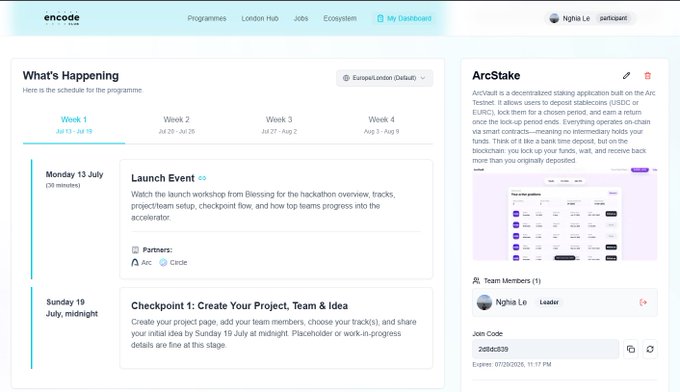Open the Jobs page
The width and height of the screenshot is (680, 392).
pyautogui.click(x=301, y=19)
